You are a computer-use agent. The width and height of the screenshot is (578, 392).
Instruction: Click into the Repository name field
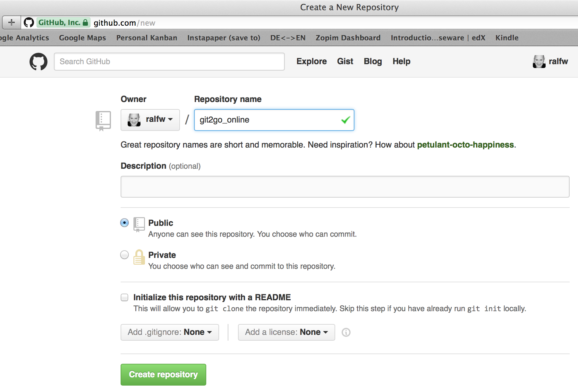(x=274, y=120)
